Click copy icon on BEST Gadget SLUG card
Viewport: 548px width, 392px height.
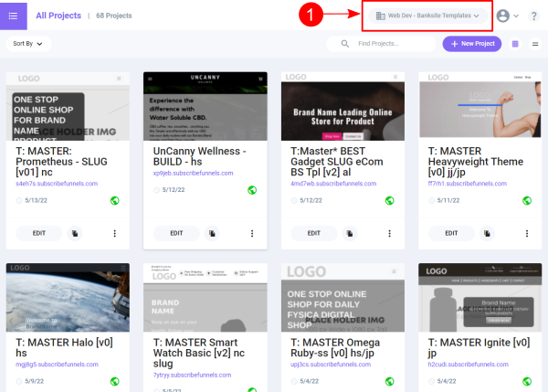(351, 233)
